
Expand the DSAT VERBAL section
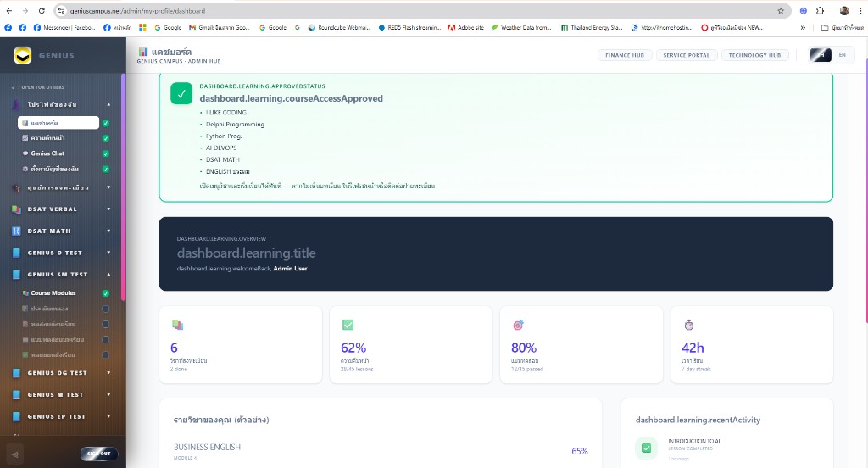tap(108, 209)
